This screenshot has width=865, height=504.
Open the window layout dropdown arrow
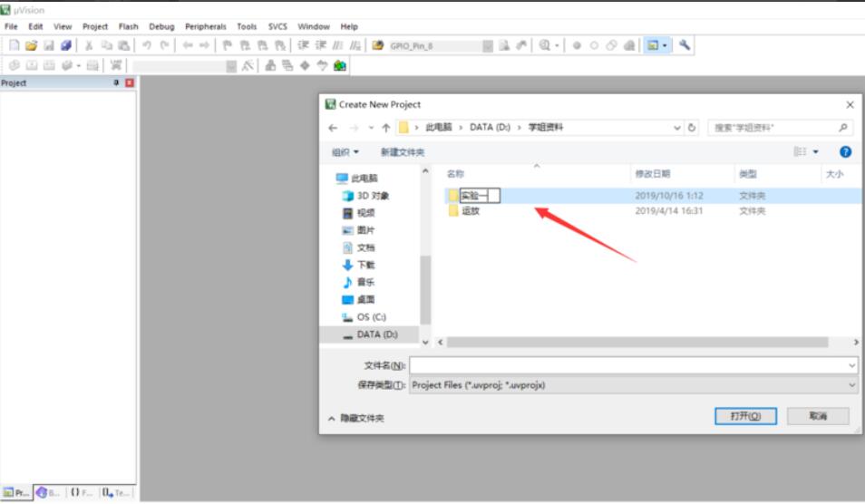[x=665, y=45]
